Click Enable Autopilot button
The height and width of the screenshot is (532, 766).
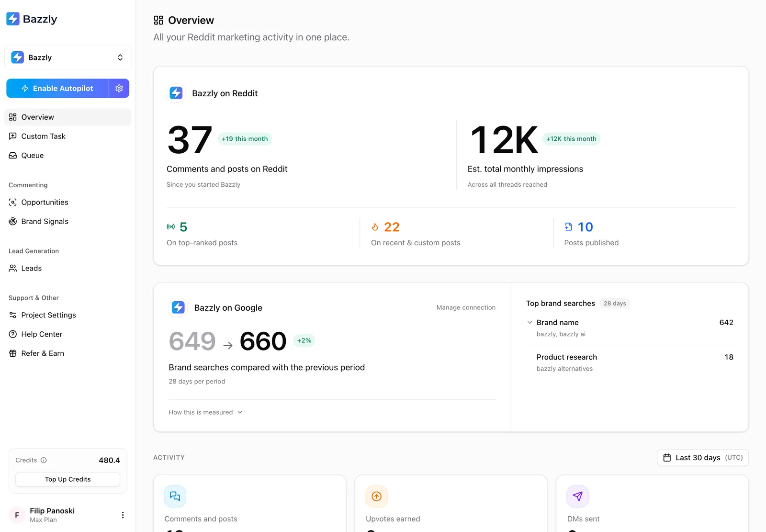(57, 89)
